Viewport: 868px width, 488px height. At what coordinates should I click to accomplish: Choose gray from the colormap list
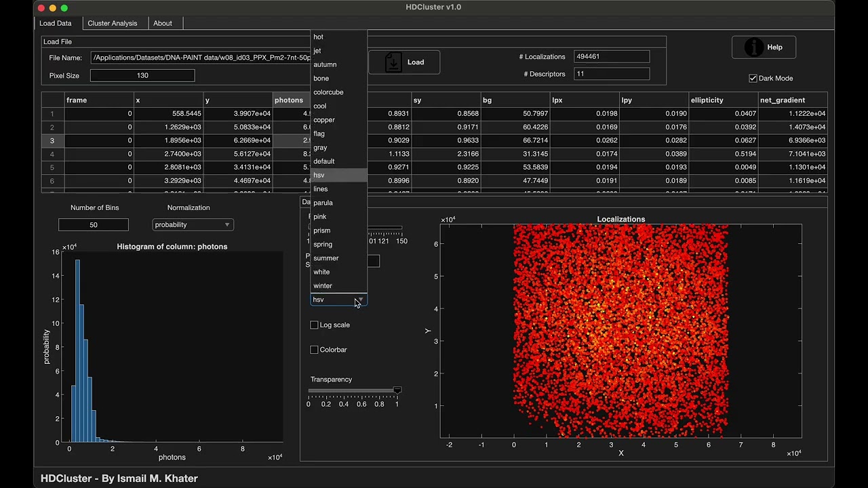[x=338, y=148]
